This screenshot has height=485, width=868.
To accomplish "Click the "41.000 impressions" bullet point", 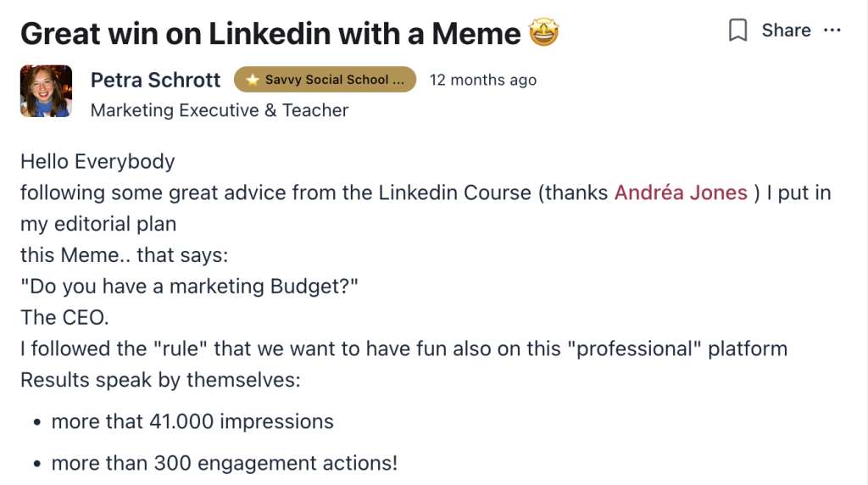I will pyautogui.click(x=192, y=421).
